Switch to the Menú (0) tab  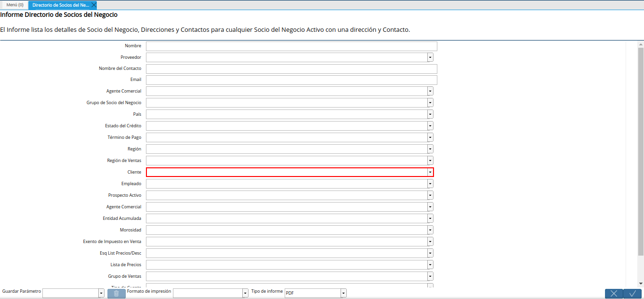15,5
